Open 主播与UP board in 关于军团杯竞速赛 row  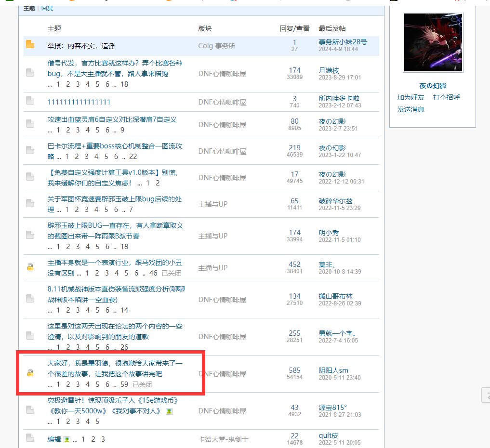(x=213, y=204)
